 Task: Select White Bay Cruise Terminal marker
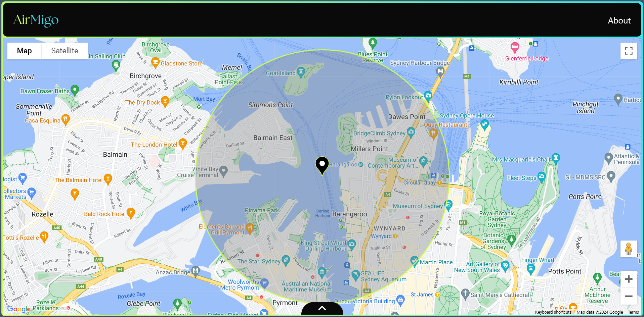point(223,171)
